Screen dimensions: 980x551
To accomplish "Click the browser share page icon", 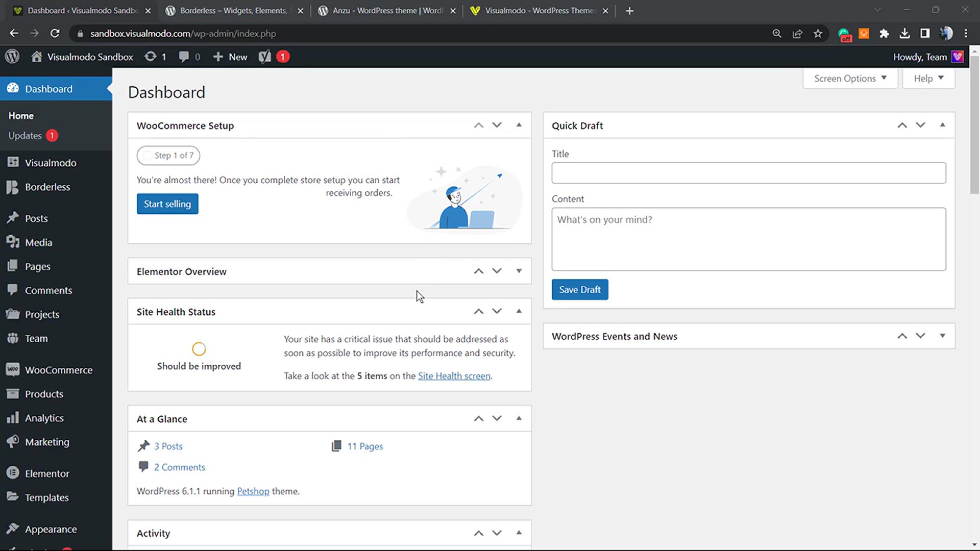I will pyautogui.click(x=797, y=33).
